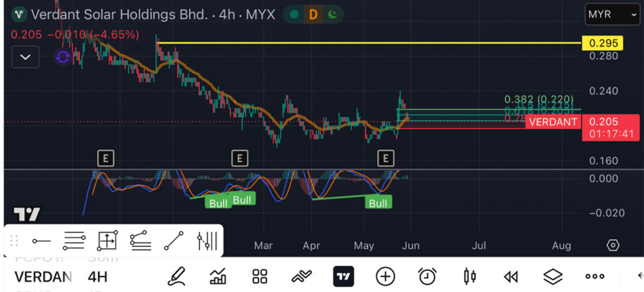Toggle the moon session icon
Image resolution: width=644 pixels, height=292 pixels.
332,14
